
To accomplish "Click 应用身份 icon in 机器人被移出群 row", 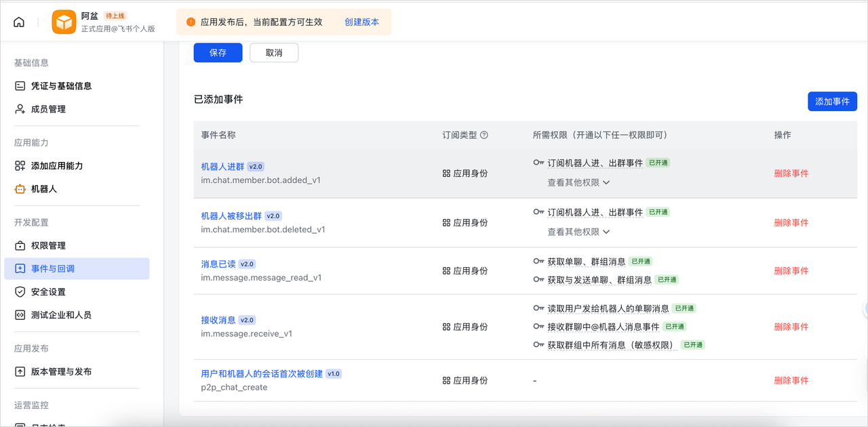I will pyautogui.click(x=446, y=223).
